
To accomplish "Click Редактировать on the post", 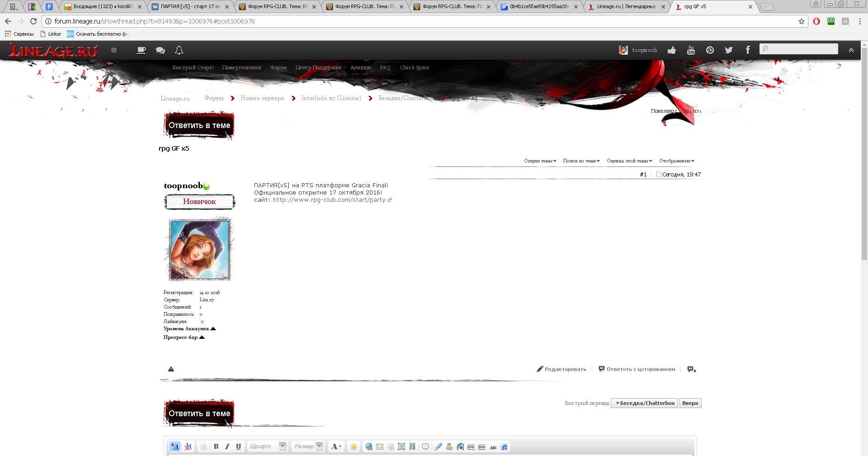I will (561, 369).
